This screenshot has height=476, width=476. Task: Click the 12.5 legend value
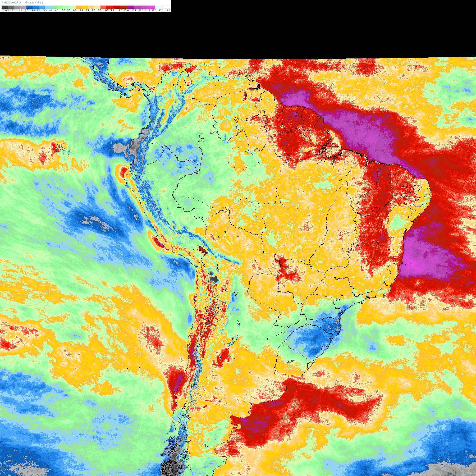pos(161,10)
